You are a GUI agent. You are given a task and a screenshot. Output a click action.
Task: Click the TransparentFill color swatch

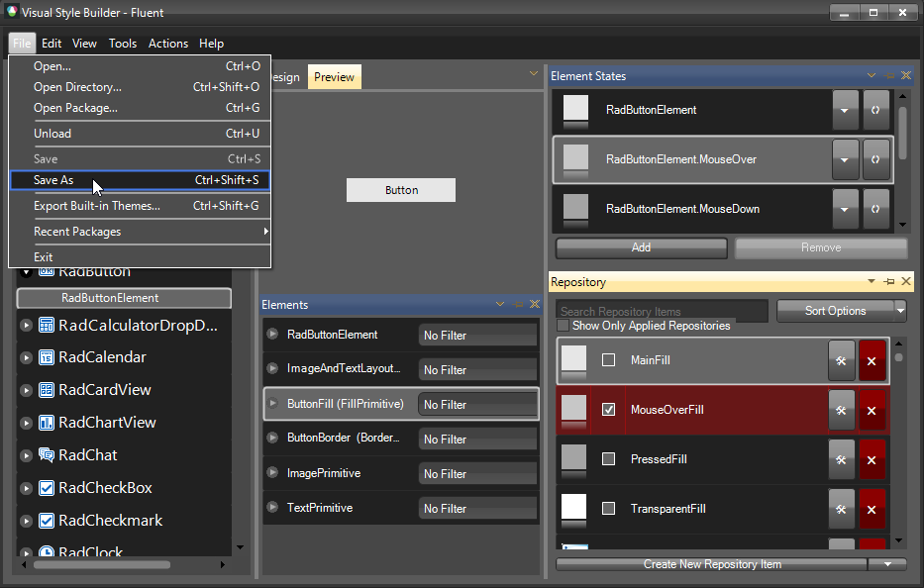(x=572, y=508)
